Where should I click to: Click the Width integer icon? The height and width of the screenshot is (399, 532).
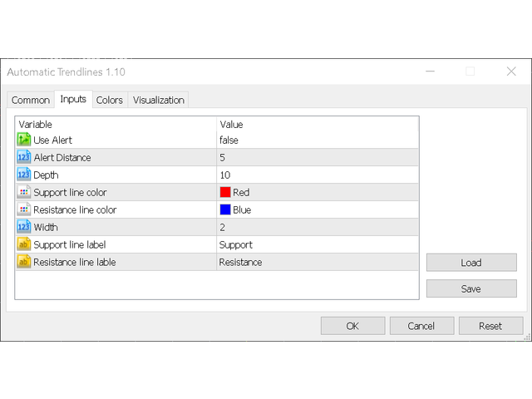coord(24,227)
